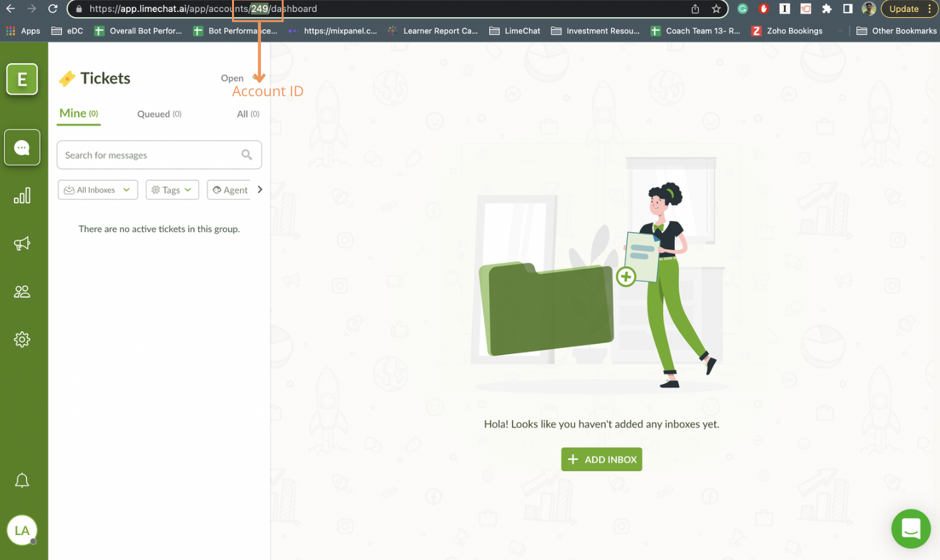Open LimeChat settings

[22, 339]
